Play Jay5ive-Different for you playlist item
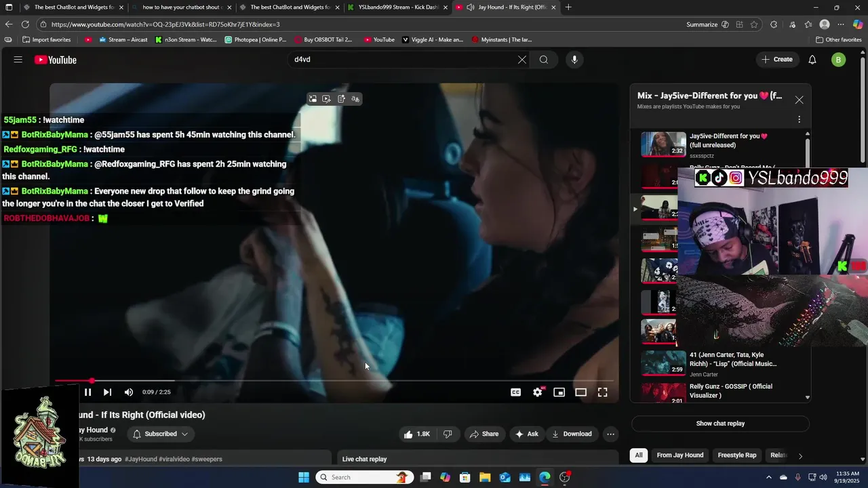 (x=721, y=144)
